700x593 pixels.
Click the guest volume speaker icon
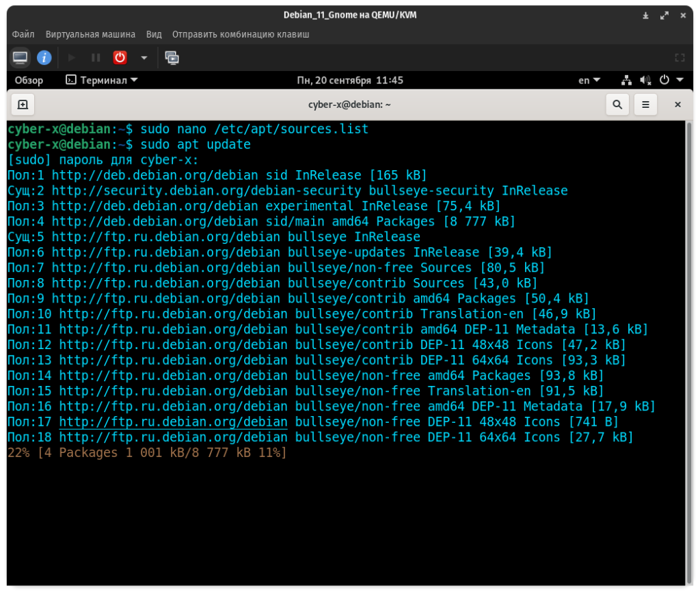pyautogui.click(x=646, y=80)
